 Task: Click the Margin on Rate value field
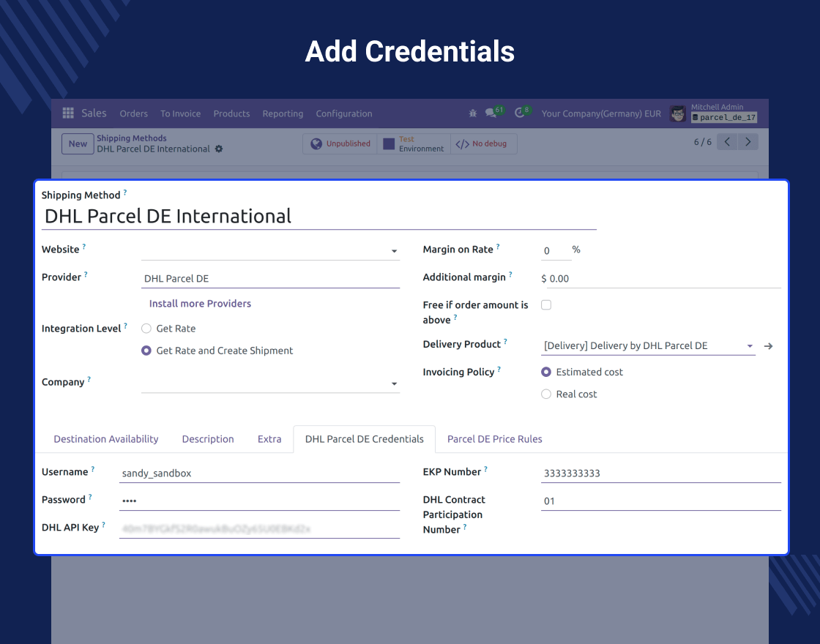coord(556,251)
